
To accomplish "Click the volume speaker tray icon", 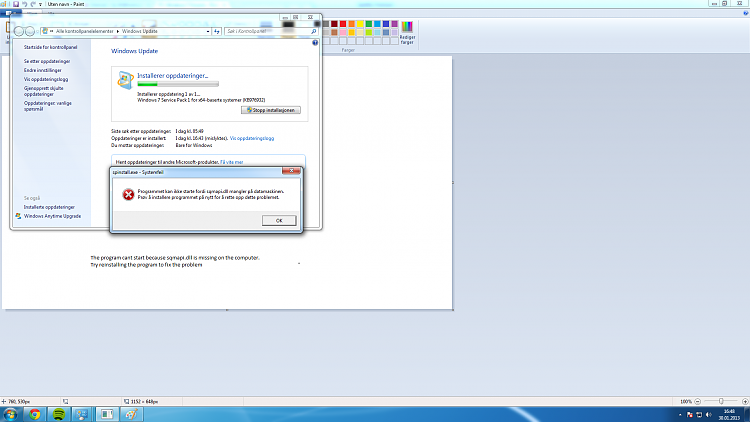I will pyautogui.click(x=708, y=415).
